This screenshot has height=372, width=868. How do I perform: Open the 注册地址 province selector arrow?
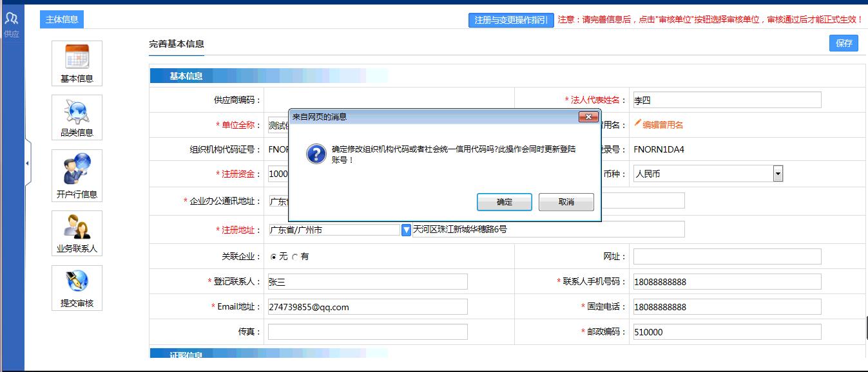[406, 230]
